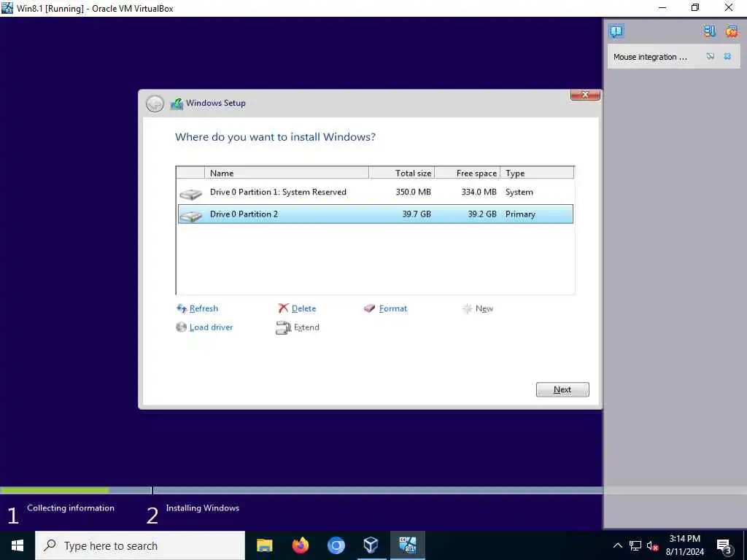Click the Free space column header
The image size is (747, 560).
[x=468, y=173]
